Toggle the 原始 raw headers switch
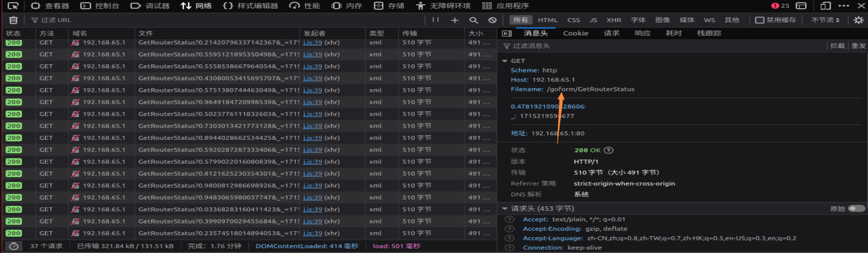 (856, 209)
